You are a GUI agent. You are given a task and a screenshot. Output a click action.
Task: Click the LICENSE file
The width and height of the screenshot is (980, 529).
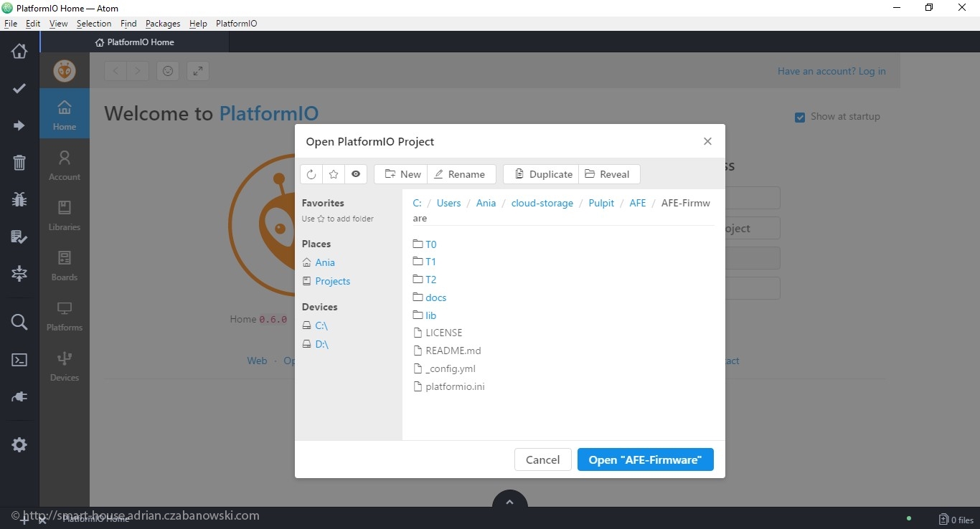pyautogui.click(x=438, y=333)
